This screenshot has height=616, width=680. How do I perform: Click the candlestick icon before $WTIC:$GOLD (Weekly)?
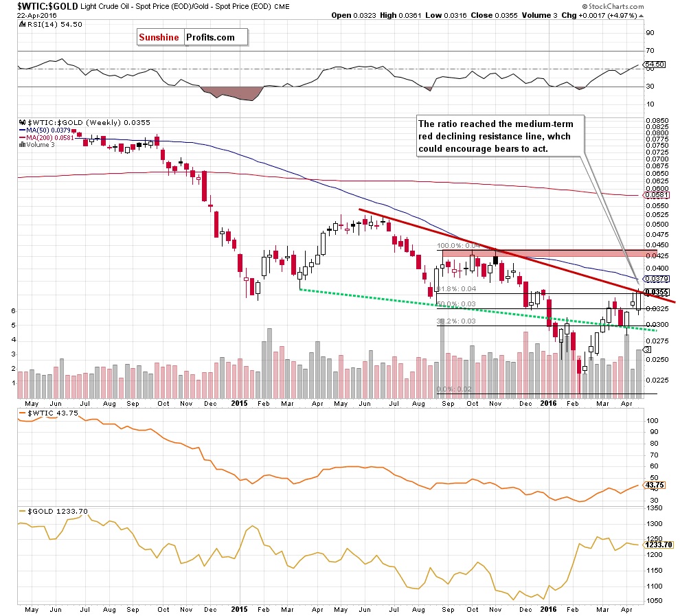click(23, 123)
